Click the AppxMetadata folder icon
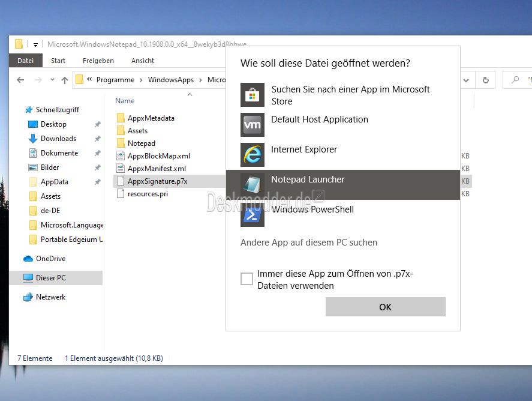This screenshot has height=401, width=532. pos(121,118)
